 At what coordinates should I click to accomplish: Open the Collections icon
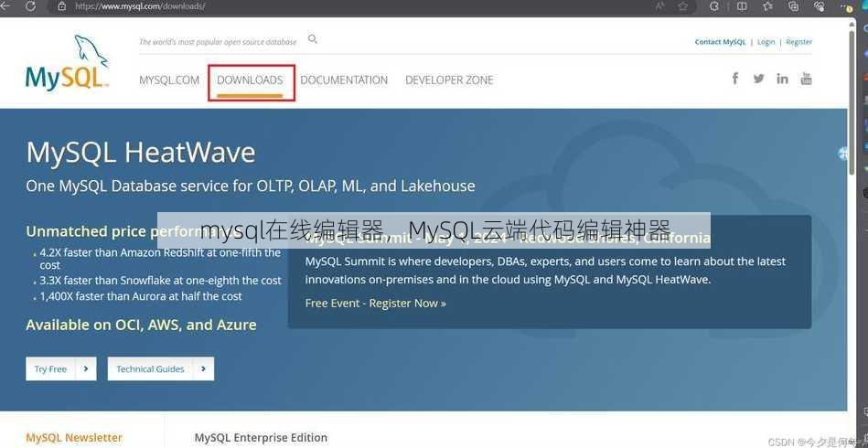click(793, 6)
